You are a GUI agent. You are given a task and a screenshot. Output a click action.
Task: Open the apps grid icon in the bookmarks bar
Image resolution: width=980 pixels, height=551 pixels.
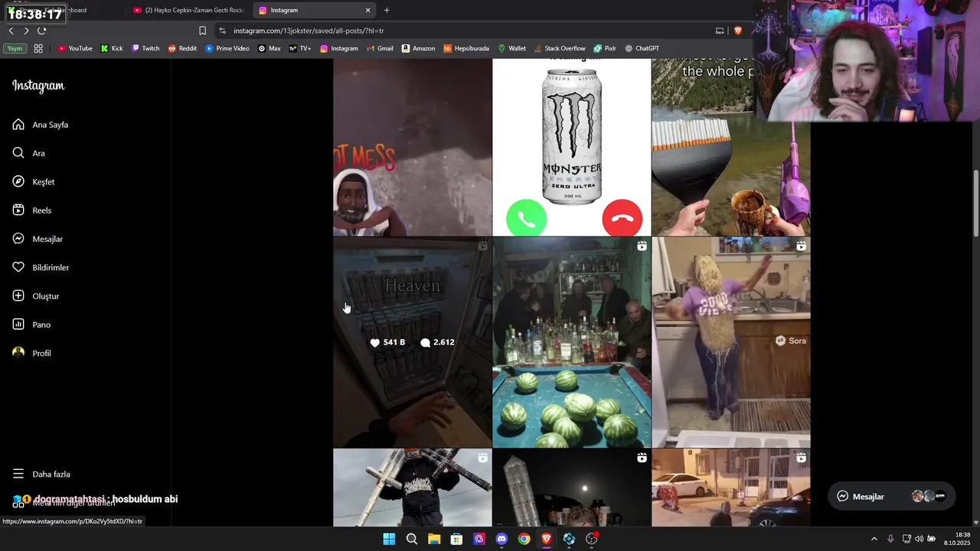(38, 48)
